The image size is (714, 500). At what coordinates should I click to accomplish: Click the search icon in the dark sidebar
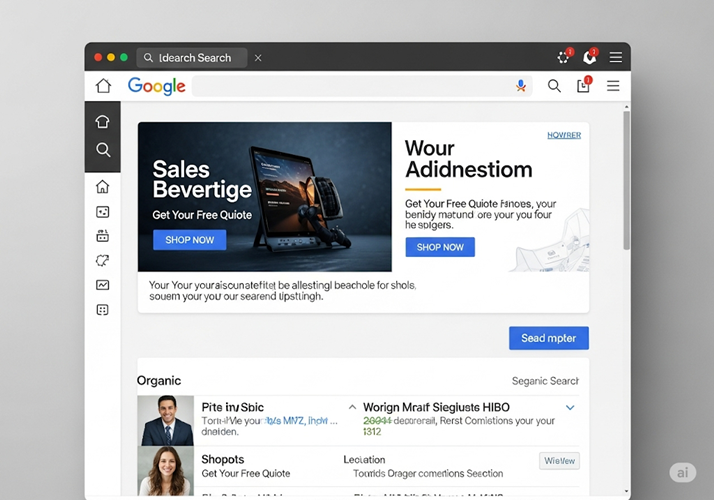[103, 149]
